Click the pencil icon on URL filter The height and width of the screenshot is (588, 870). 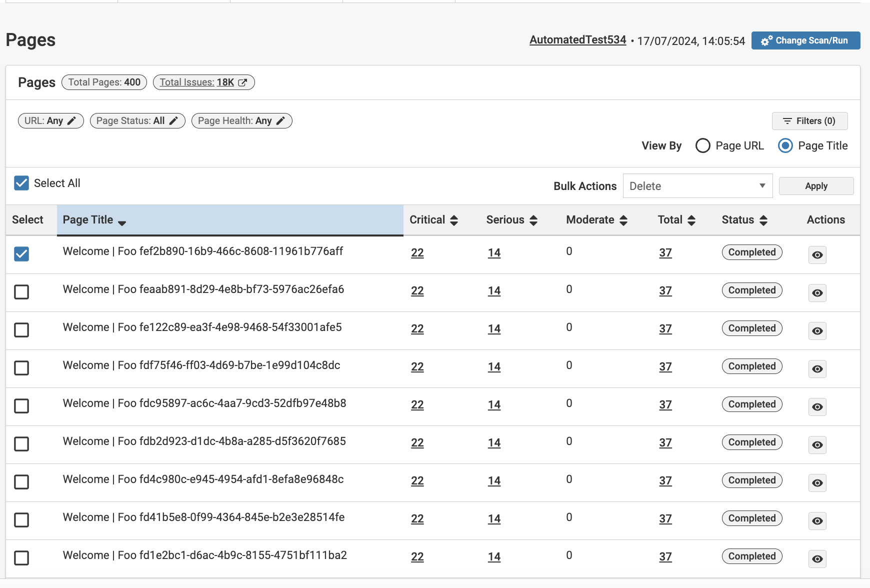click(x=71, y=120)
